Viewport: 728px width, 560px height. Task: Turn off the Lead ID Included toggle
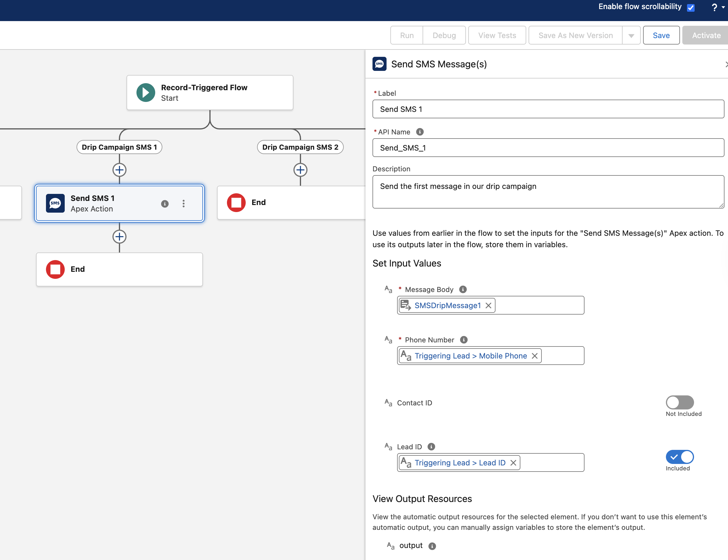coord(679,457)
